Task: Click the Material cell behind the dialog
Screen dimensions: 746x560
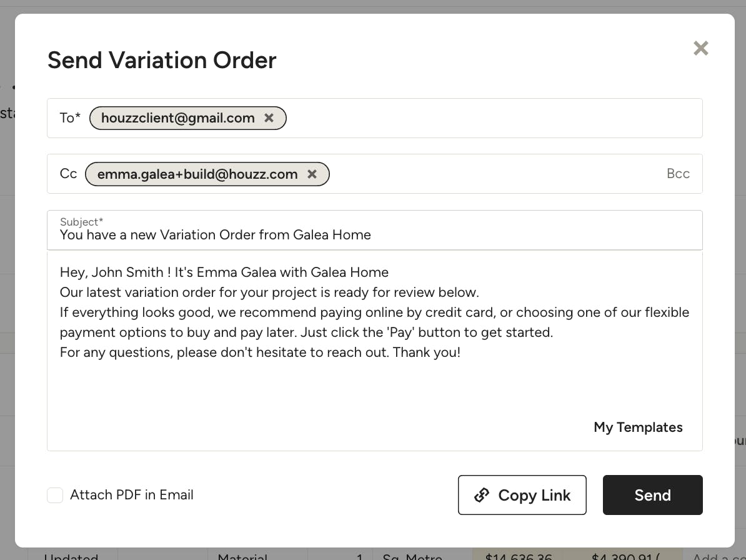Action: coord(242,555)
